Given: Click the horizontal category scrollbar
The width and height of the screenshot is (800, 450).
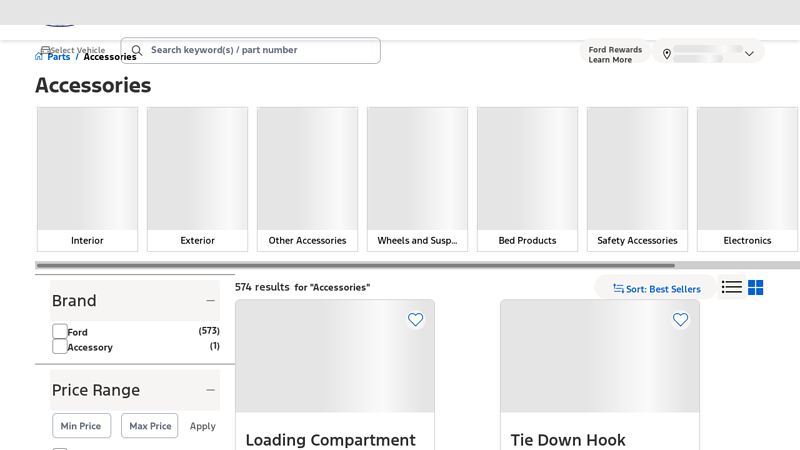Looking at the screenshot, I should [x=355, y=266].
